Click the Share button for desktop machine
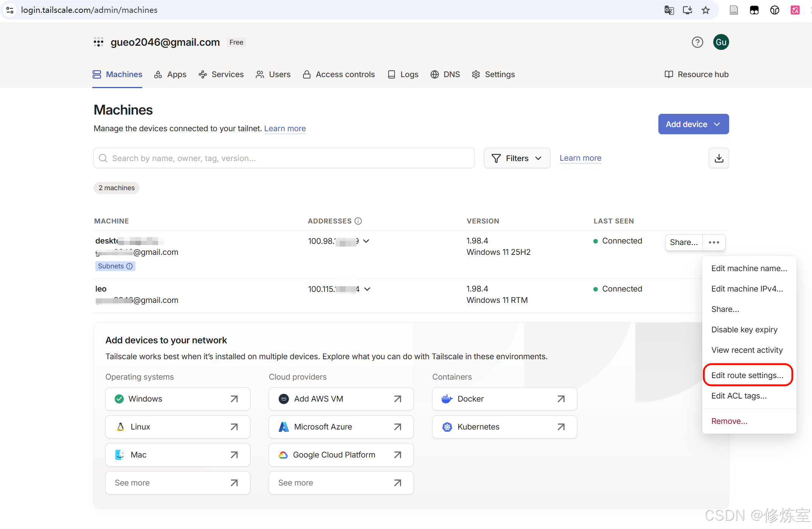 [x=684, y=242]
